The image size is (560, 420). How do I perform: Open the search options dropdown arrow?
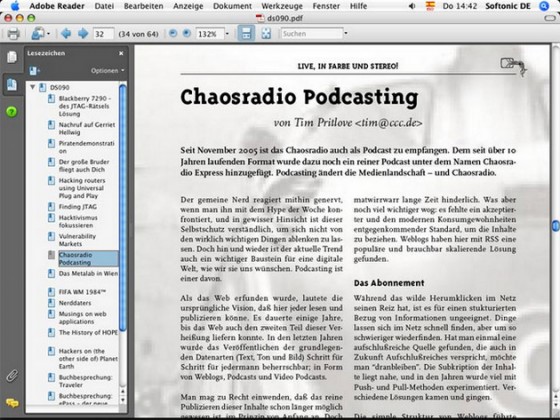(x=346, y=34)
